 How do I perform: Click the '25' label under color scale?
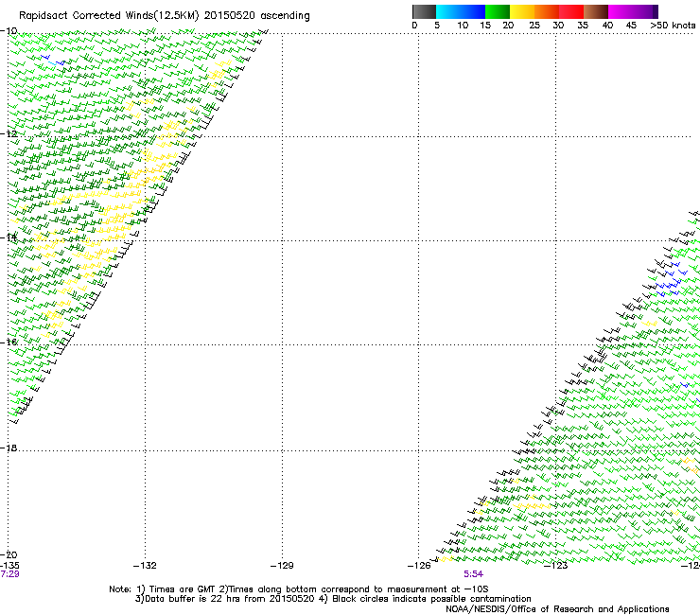pyautogui.click(x=534, y=26)
